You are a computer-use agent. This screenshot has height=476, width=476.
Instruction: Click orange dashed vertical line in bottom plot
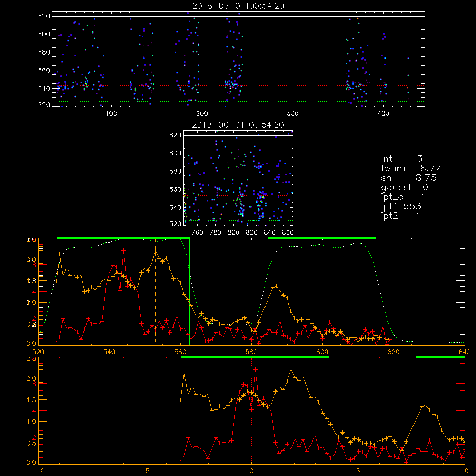tap(291, 410)
